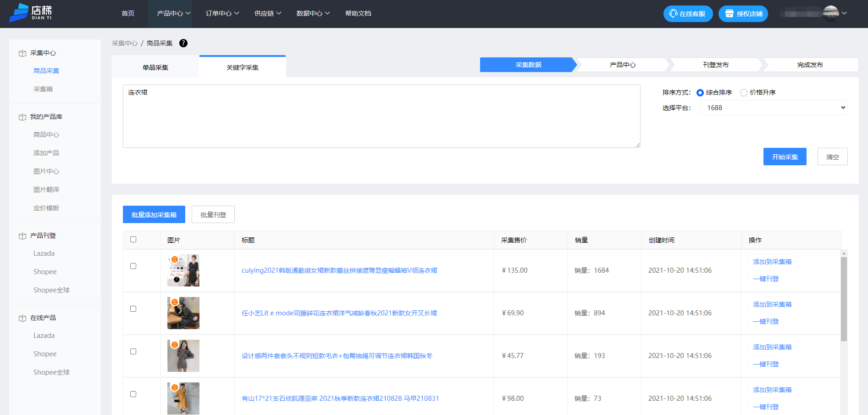Open the user account dropdown at top right
868x415 pixels.
tap(845, 13)
